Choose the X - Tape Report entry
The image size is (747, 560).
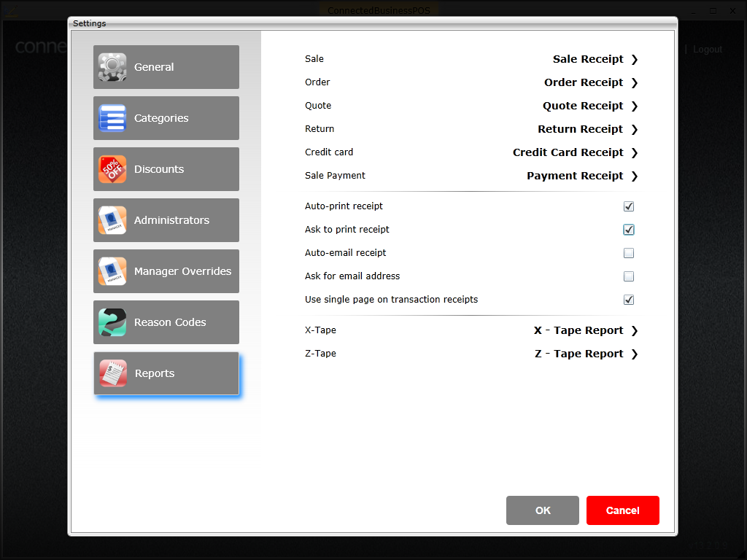click(x=578, y=330)
